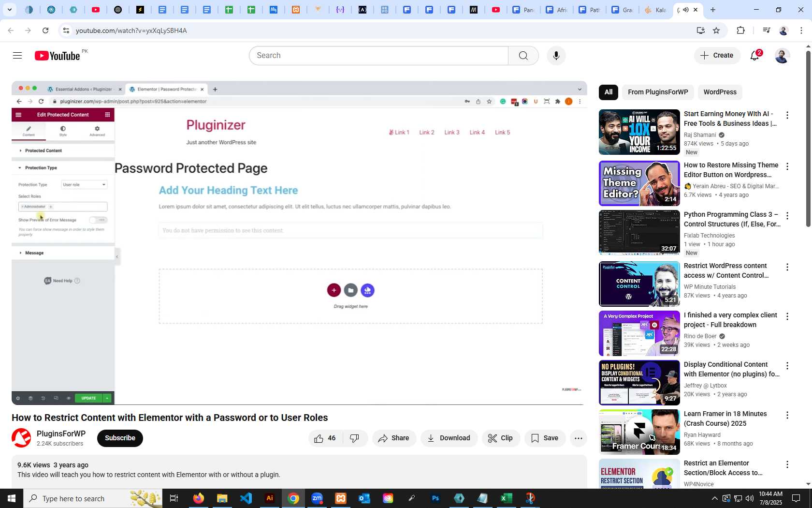Click the YouTube video player
812x508 pixels.
tap(299, 243)
